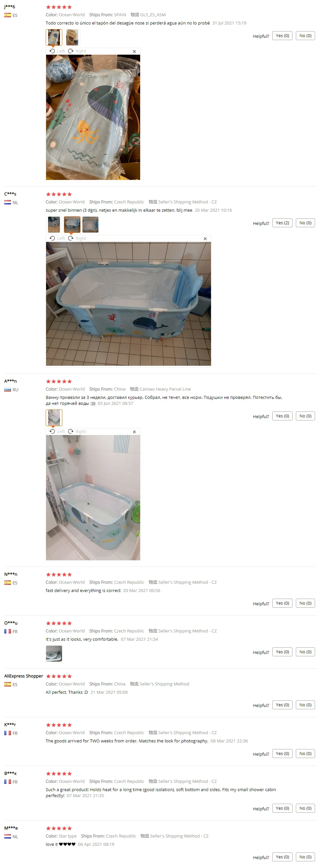
Task: Rotate A***n's review photo left
Action: [57, 432]
